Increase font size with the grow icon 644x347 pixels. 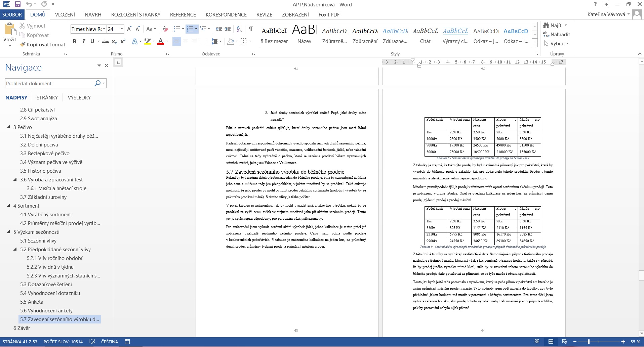pyautogui.click(x=129, y=29)
